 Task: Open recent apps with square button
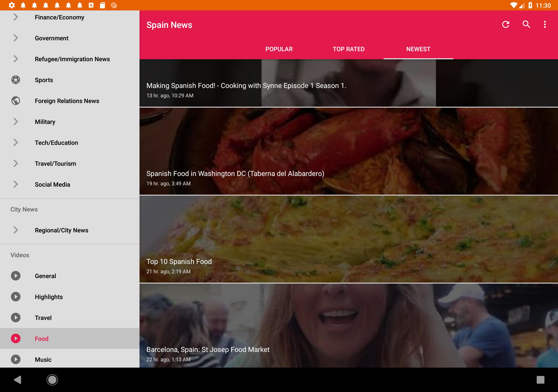[540, 380]
